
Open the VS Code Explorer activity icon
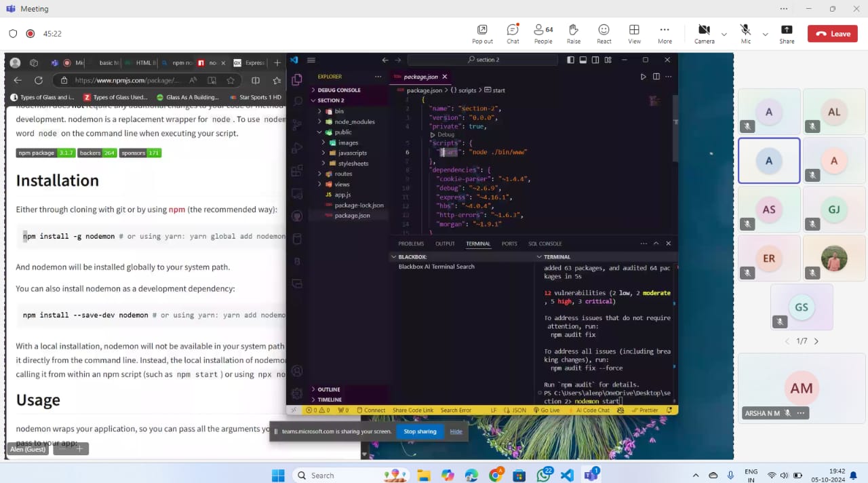tap(296, 79)
